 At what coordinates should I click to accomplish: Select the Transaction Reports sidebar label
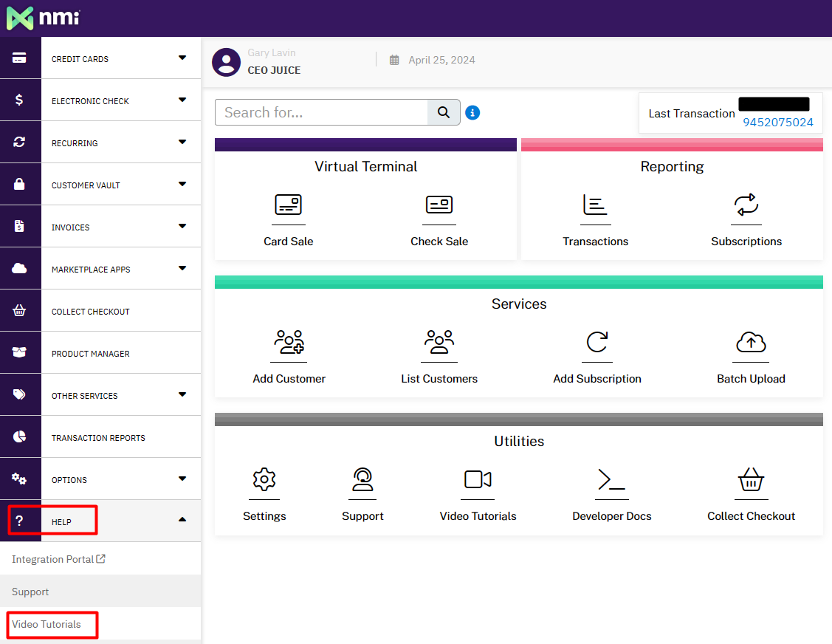[98, 438]
